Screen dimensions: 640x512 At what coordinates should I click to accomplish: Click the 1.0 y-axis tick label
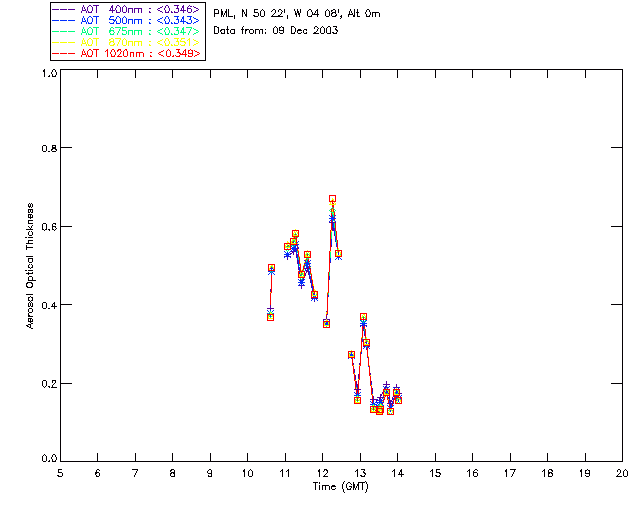49,73
